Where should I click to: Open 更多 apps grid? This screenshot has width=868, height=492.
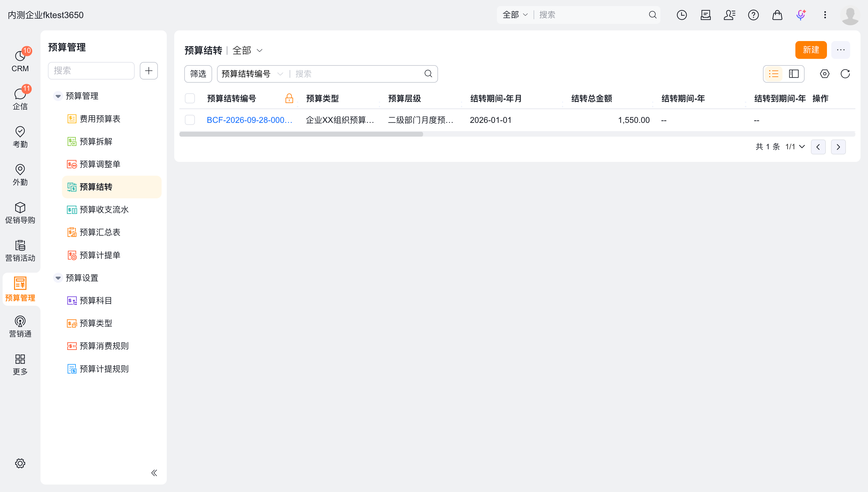(x=20, y=364)
